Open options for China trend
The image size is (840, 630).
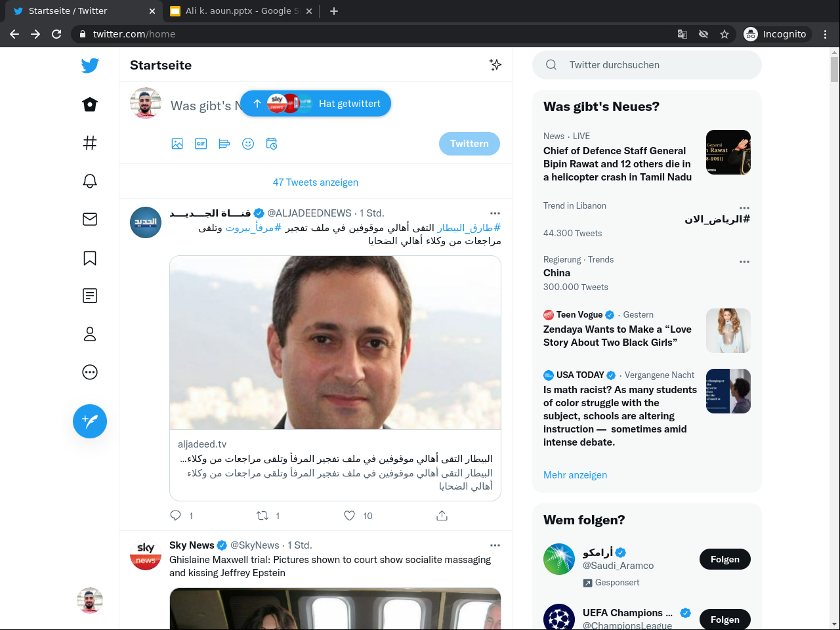pos(744,261)
